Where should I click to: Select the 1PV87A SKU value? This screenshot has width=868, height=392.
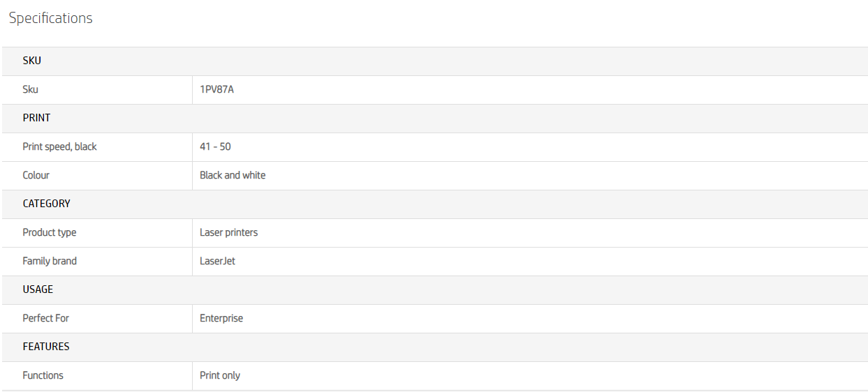pyautogui.click(x=216, y=89)
